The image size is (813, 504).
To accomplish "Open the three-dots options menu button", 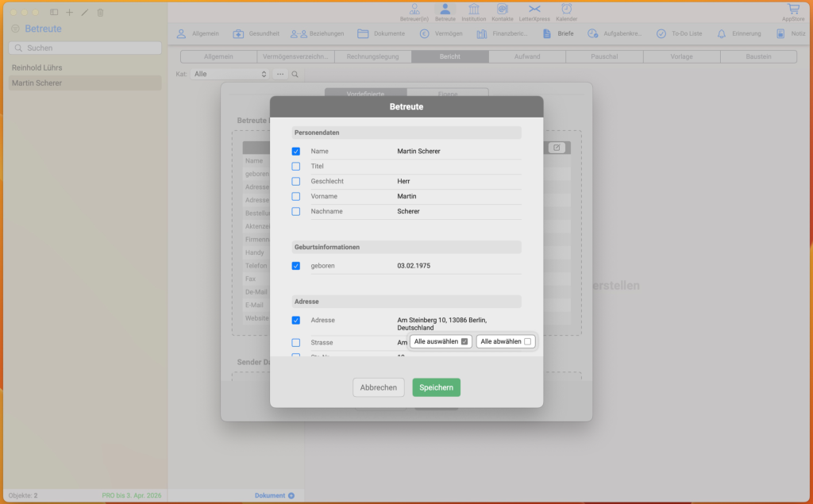I will (280, 74).
